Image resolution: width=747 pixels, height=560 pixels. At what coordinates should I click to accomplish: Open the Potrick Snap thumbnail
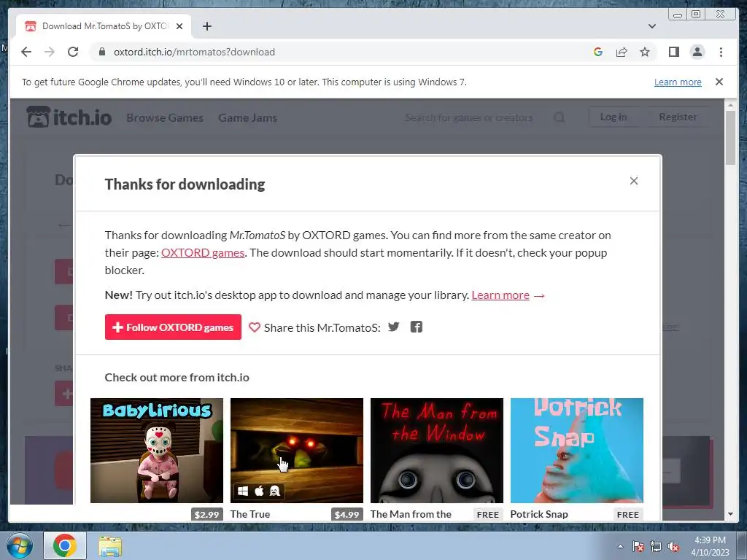(577, 451)
